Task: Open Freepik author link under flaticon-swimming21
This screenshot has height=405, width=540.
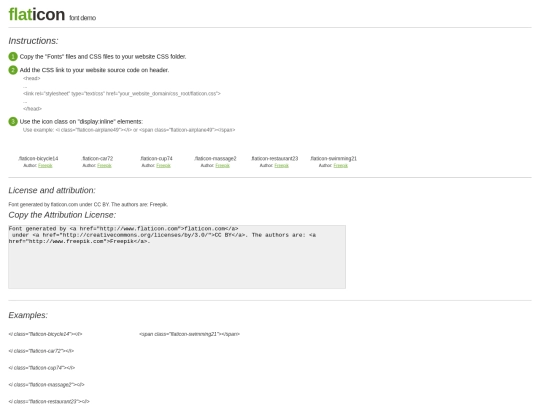Action: pos(341,166)
